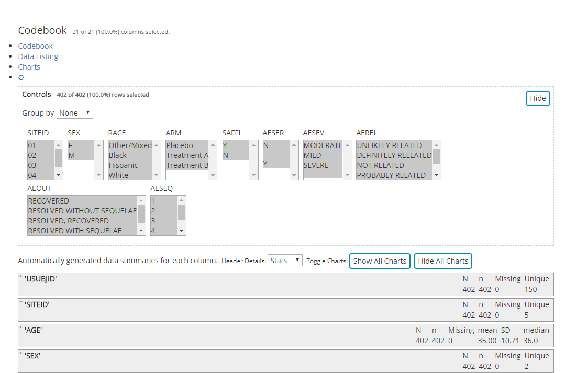Viewport: 588px width, 373px height.
Task: Go to the Codebook tab link
Action: point(35,46)
